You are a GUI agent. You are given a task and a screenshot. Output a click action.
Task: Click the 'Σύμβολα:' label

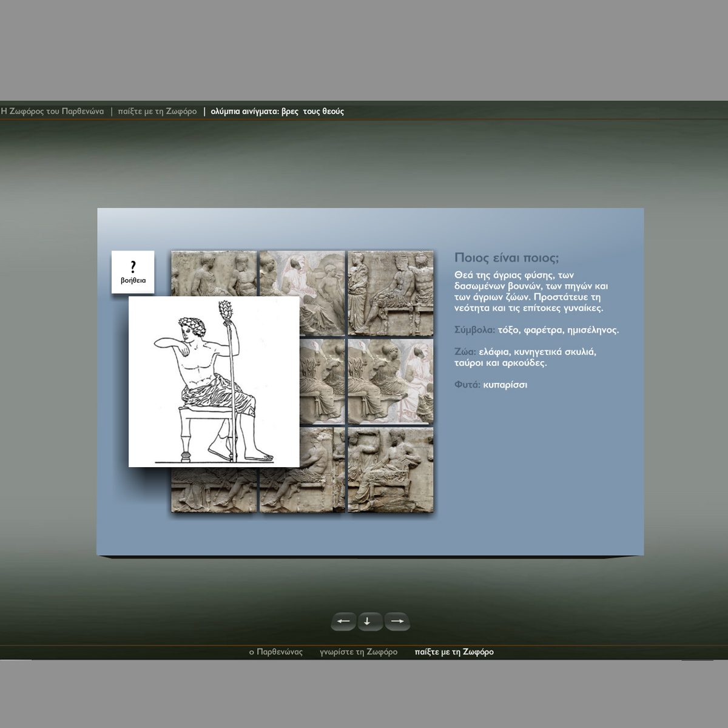(474, 330)
